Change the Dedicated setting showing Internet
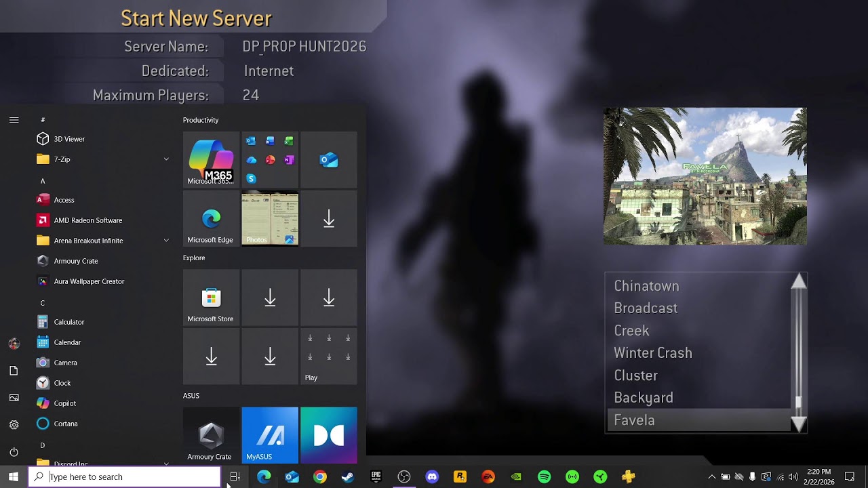The image size is (868, 488). tap(269, 70)
